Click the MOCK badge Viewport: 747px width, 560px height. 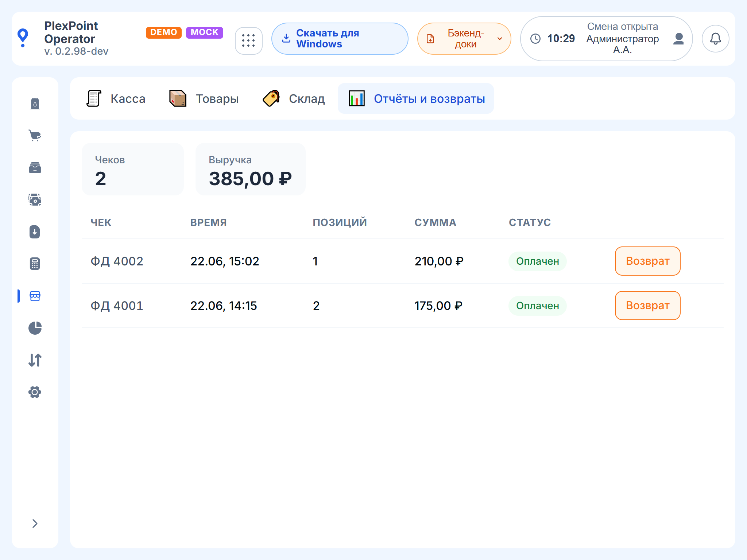[x=204, y=32]
